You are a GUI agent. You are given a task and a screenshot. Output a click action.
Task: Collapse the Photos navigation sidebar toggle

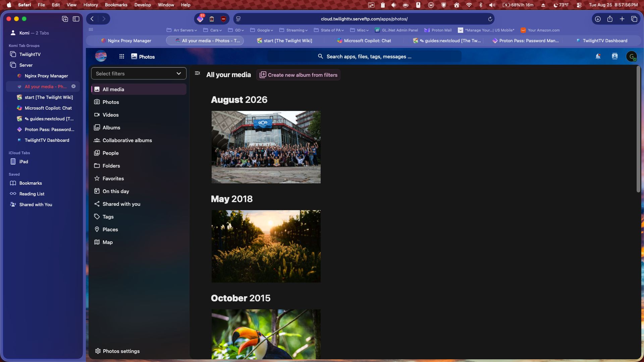coord(198,73)
